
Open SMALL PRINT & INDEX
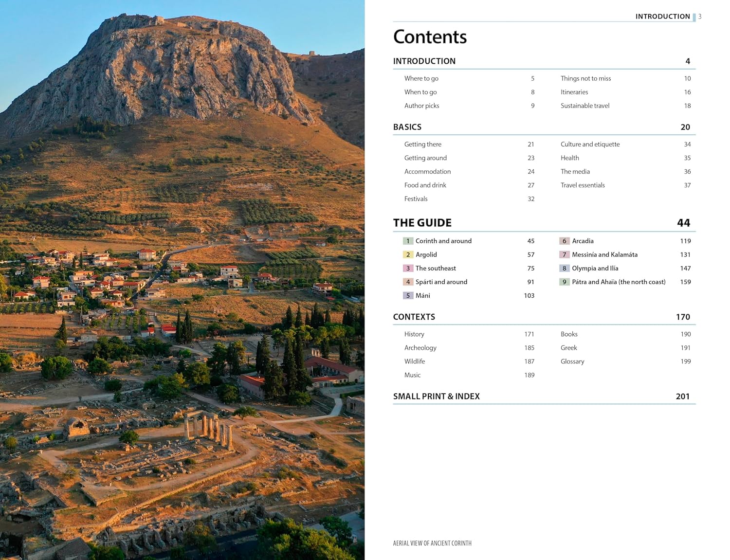(437, 397)
